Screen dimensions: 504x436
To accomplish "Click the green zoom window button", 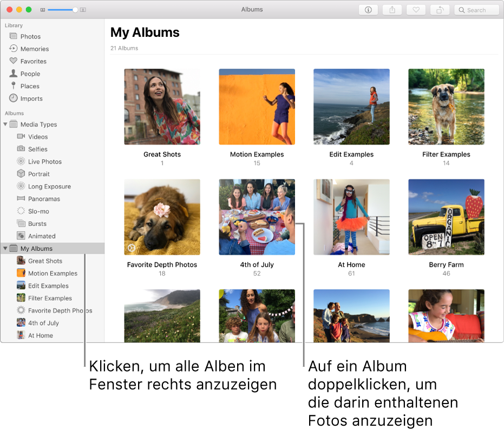I will [x=29, y=10].
